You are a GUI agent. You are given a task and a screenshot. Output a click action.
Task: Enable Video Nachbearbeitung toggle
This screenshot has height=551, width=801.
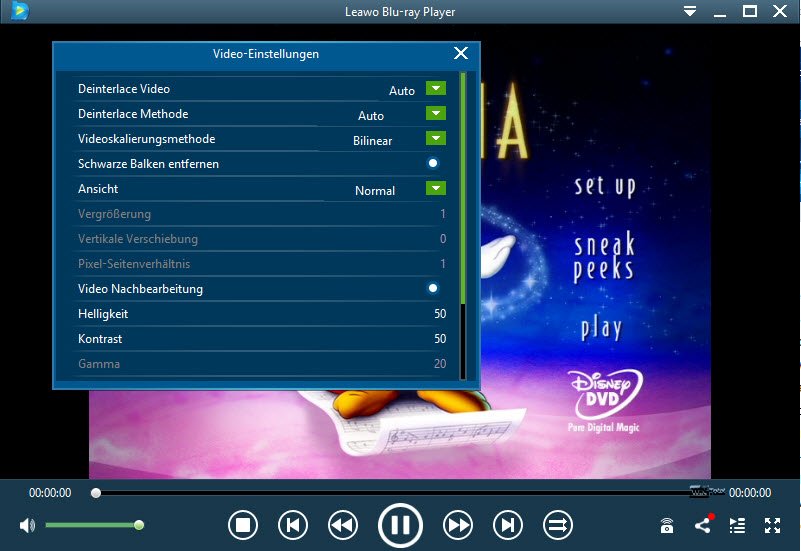433,289
